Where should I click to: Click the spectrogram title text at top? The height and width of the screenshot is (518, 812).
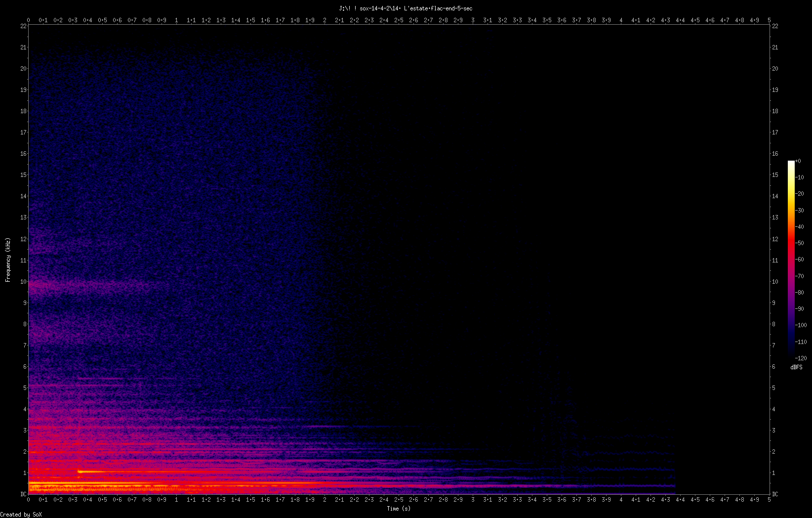[406, 8]
